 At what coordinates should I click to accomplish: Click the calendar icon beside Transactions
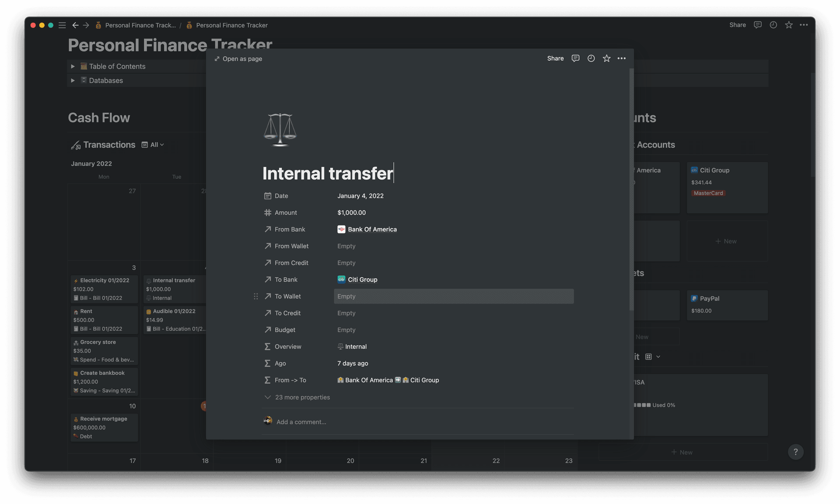pyautogui.click(x=144, y=145)
